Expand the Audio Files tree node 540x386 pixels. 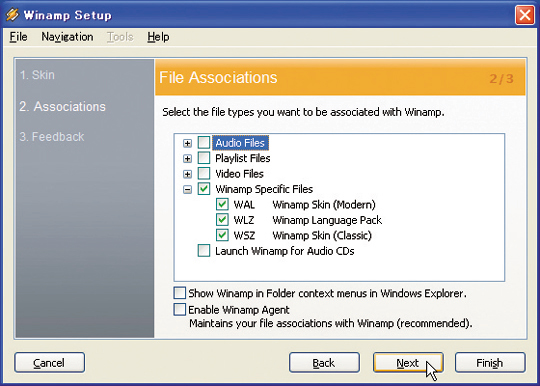click(x=187, y=143)
